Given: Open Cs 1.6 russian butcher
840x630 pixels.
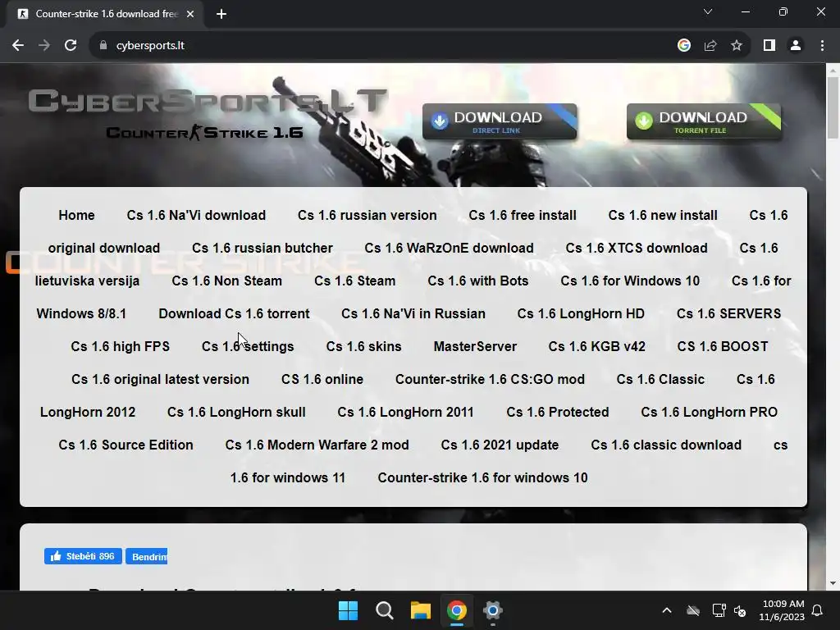Looking at the screenshot, I should [x=262, y=248].
